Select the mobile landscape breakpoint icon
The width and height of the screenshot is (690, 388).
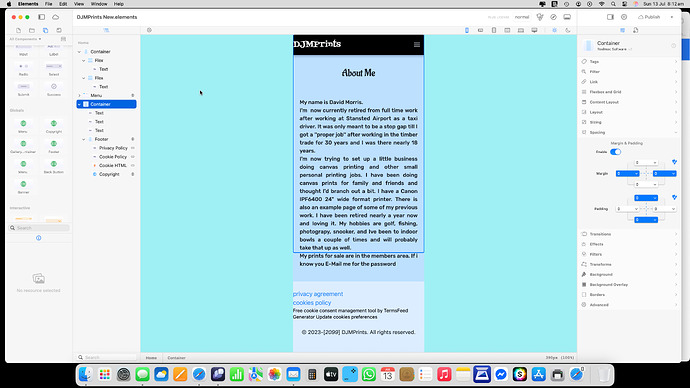481,30
